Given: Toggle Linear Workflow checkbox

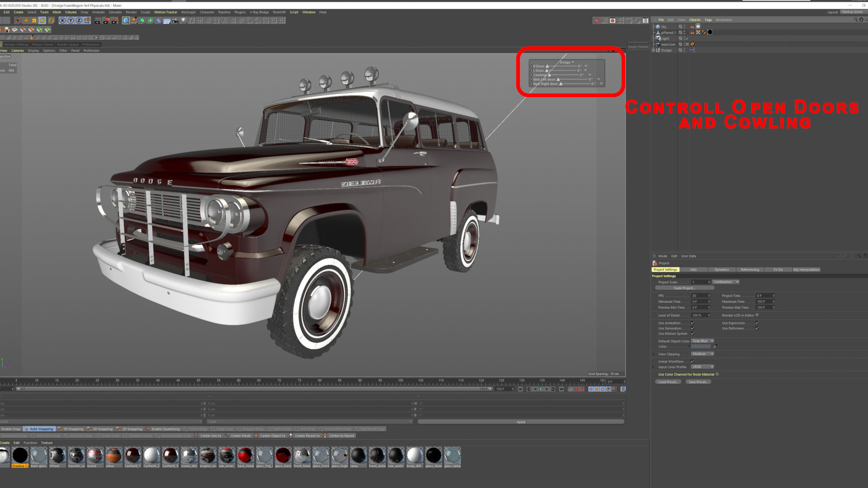Looking at the screenshot, I should coord(692,361).
